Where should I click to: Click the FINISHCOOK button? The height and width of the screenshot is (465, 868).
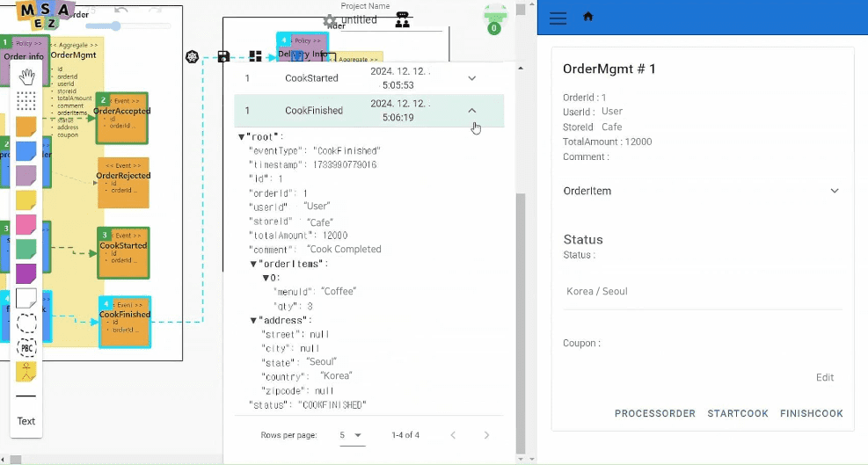tap(811, 413)
